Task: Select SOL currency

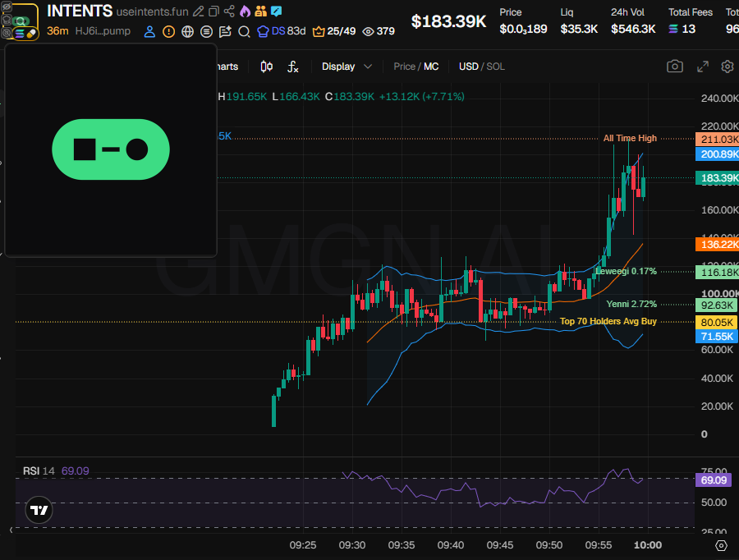Action: tap(495, 67)
